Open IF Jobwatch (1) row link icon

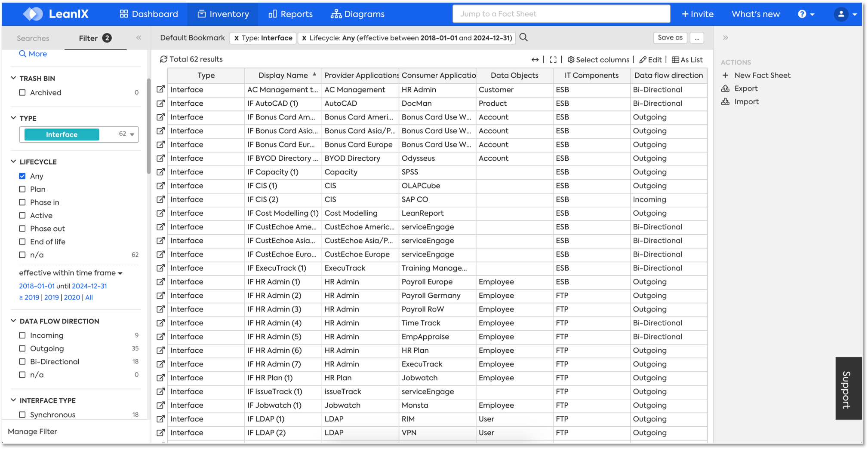point(160,406)
